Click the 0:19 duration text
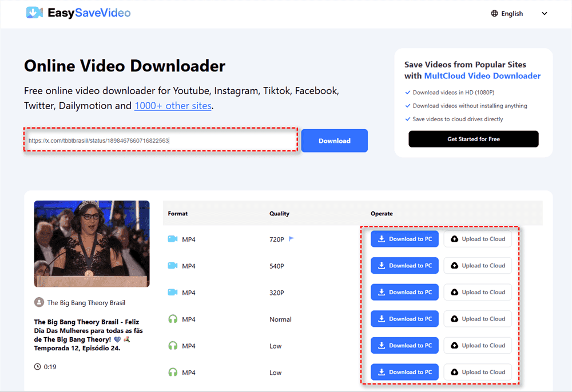 [50, 367]
